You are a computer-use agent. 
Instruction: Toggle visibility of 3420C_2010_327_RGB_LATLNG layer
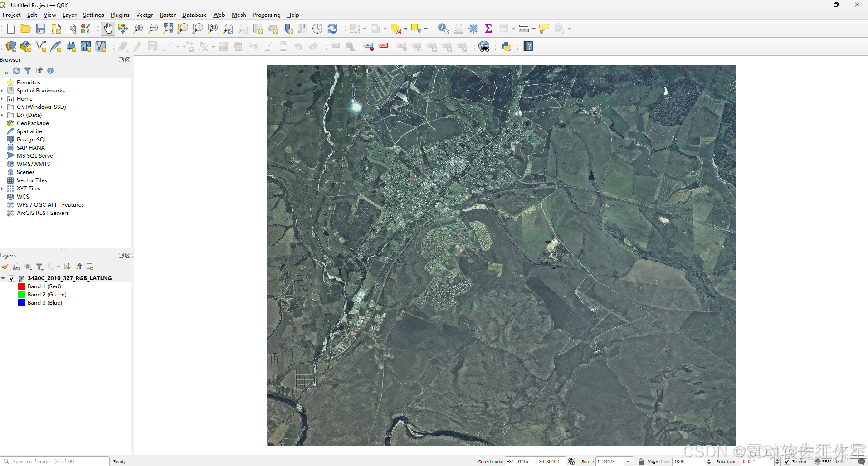[12, 278]
